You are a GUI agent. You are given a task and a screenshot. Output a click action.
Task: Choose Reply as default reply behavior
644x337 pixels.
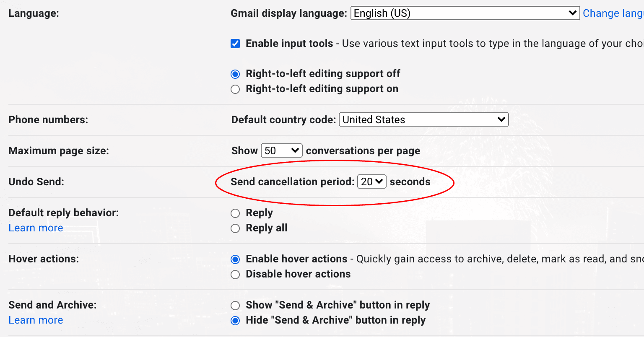click(235, 213)
